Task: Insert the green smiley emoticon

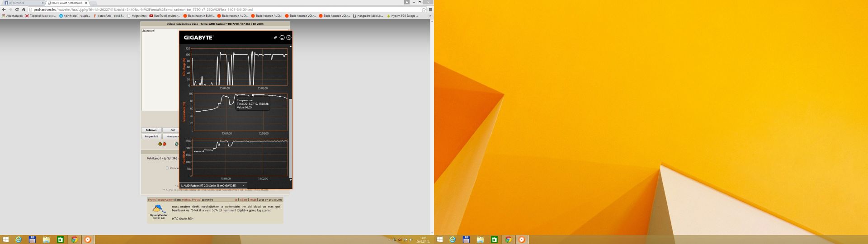Action: pyautogui.click(x=176, y=144)
